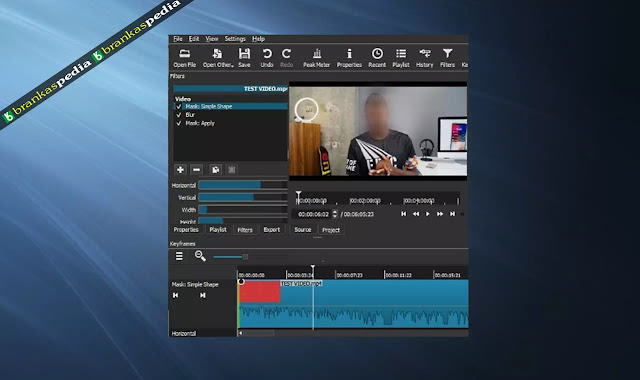This screenshot has height=380, width=640.
Task: Open the Edit menu
Action: click(x=193, y=39)
